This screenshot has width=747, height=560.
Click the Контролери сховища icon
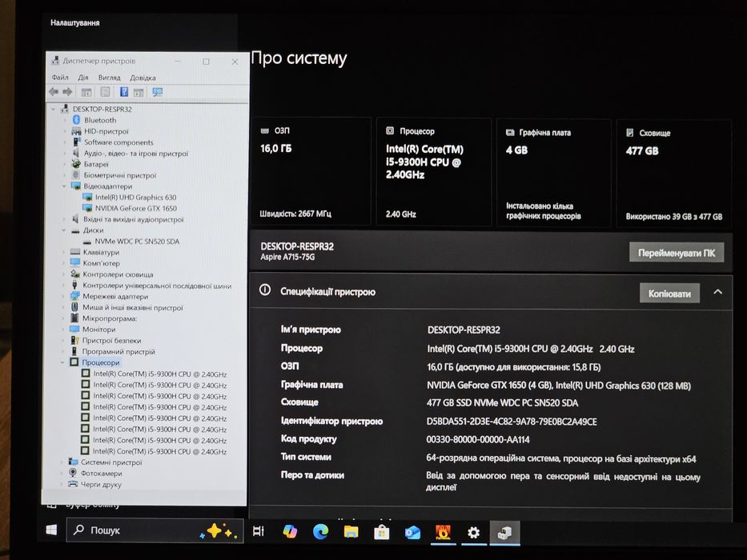74,274
